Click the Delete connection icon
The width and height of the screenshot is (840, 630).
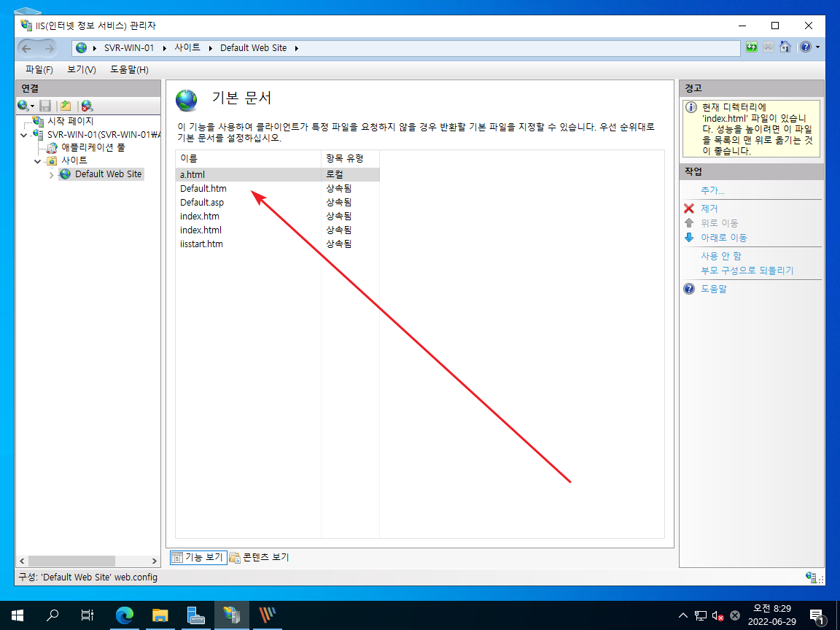87,106
